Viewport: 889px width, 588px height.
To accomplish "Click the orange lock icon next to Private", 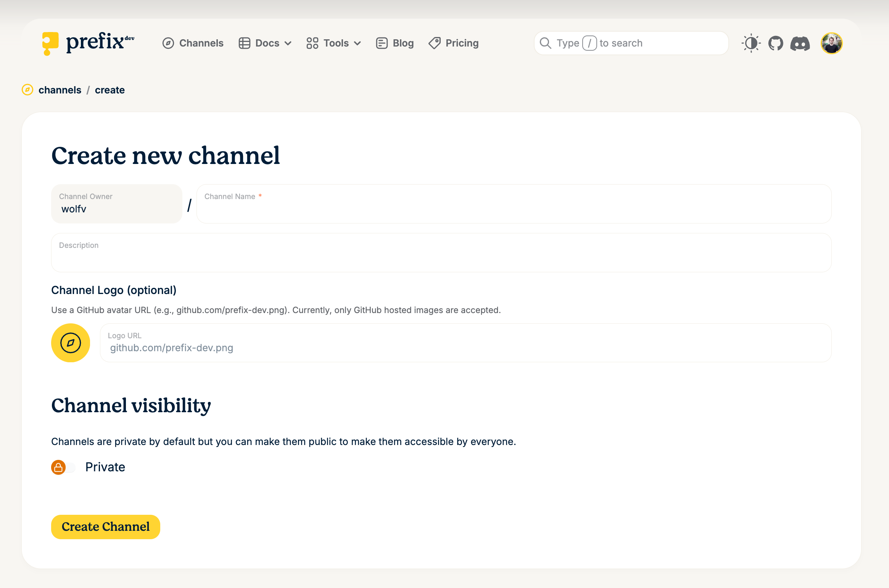I will 58,467.
